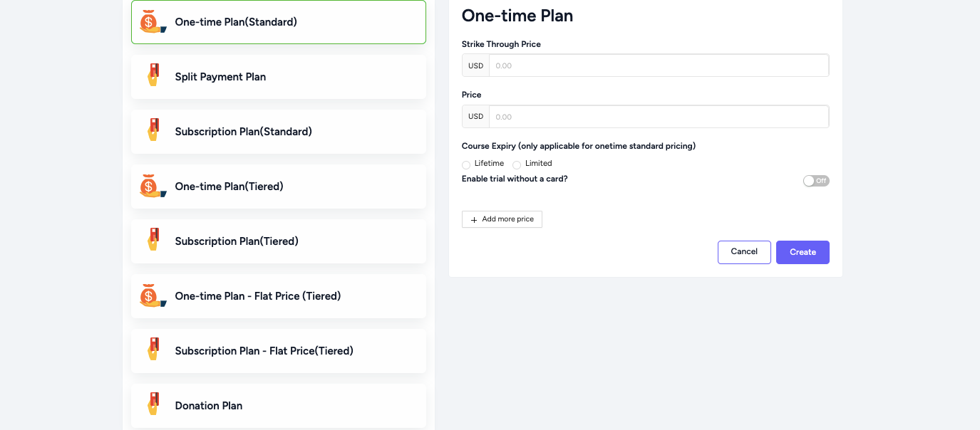
Task: Choose the Donation Plan option
Action: 279,406
